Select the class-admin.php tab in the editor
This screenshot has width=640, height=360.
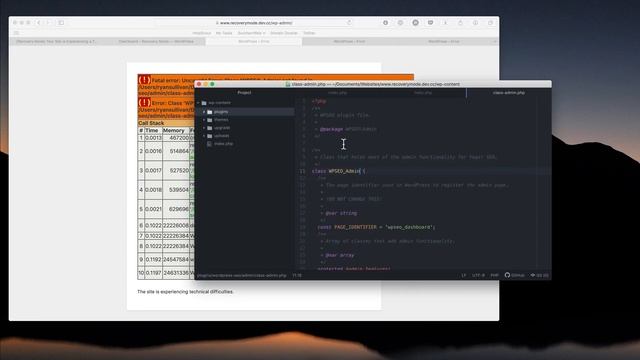(509, 93)
